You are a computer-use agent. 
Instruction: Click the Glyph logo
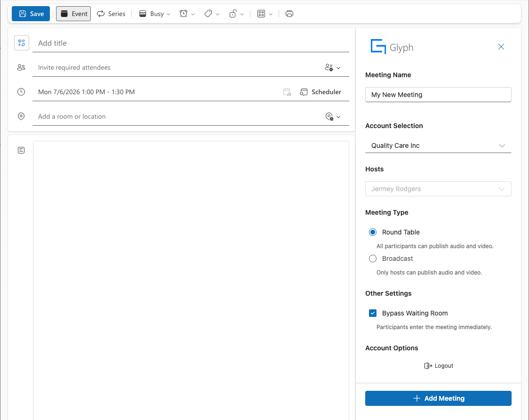click(392, 47)
